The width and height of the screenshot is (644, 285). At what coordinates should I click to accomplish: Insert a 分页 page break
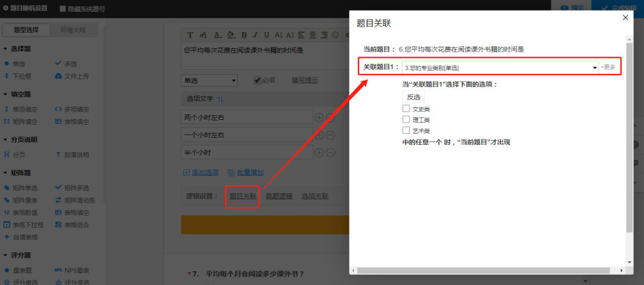click(14, 155)
